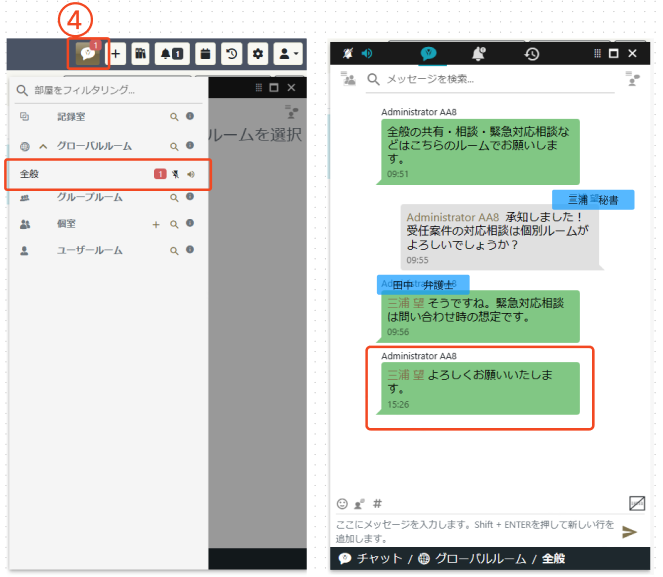This screenshot has width=663, height=577.
Task: Toggle the muted bell icon in chat header
Action: click(348, 53)
